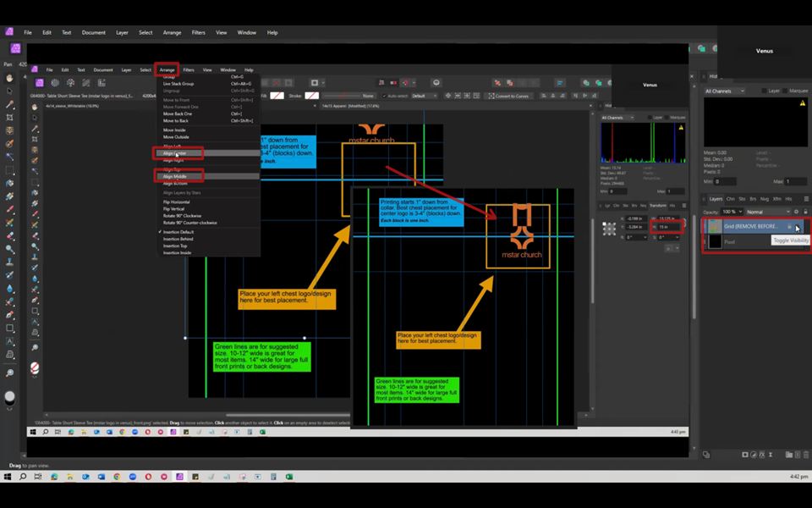
Task: Toggle visibility of the Grid layer
Action: tap(798, 227)
